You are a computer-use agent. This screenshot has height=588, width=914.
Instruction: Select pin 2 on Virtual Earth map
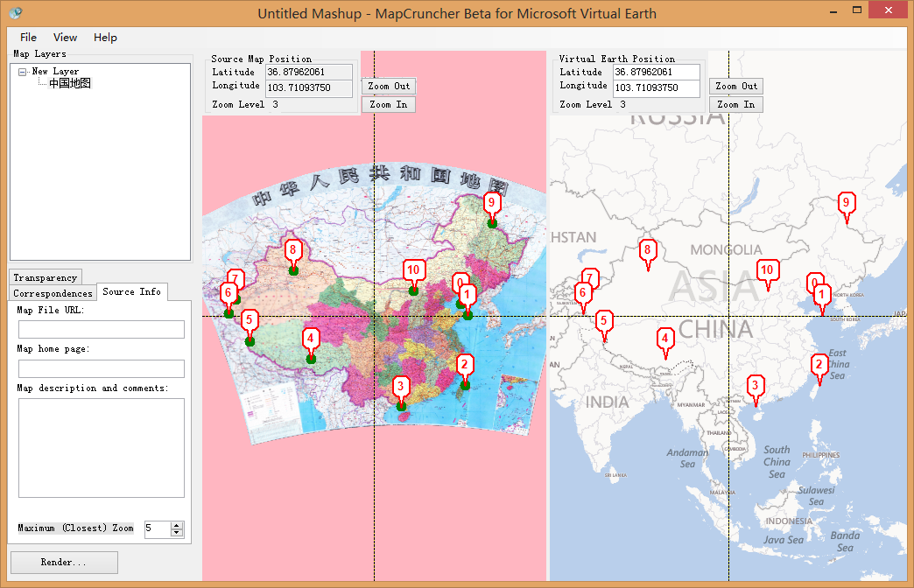click(x=819, y=365)
